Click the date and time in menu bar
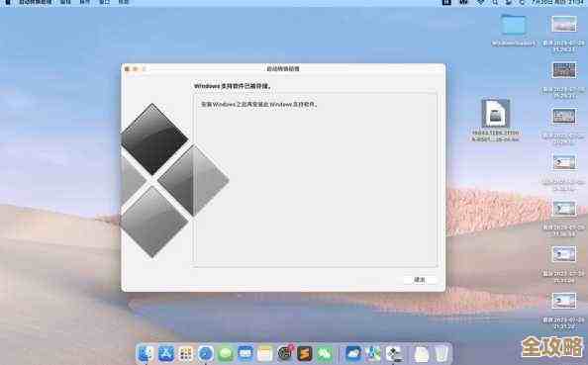Image resolution: width=588 pixels, height=365 pixels. point(557,2)
